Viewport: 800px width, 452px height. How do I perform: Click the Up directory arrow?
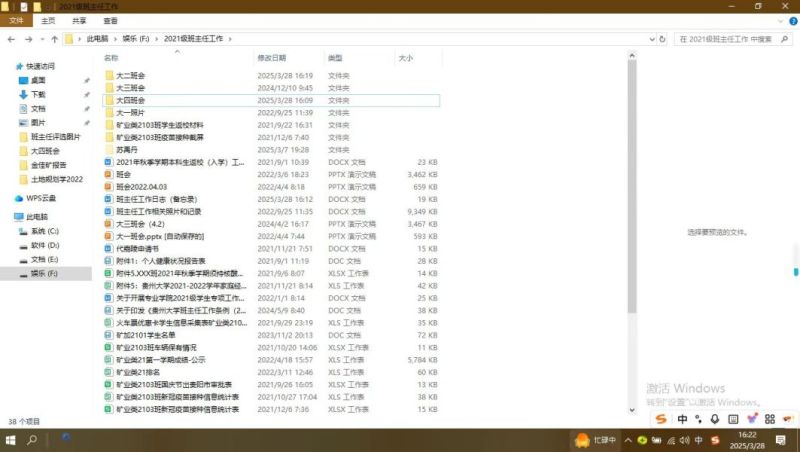55,39
